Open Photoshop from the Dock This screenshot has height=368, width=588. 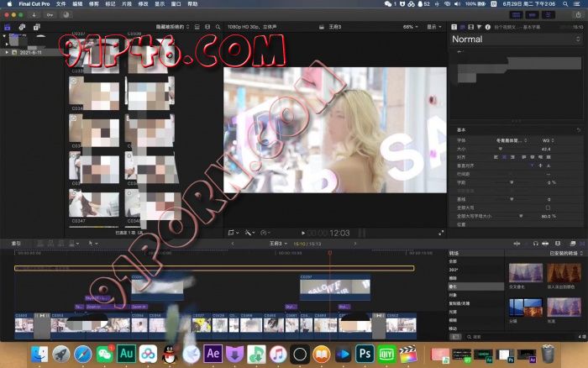[x=364, y=354]
